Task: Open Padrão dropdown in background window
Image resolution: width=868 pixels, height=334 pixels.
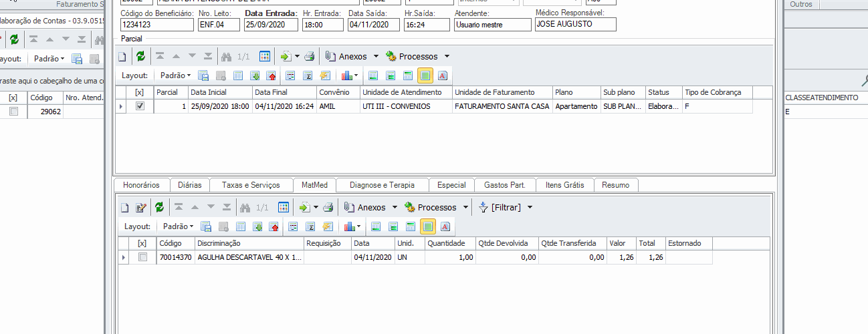Action: click(48, 59)
